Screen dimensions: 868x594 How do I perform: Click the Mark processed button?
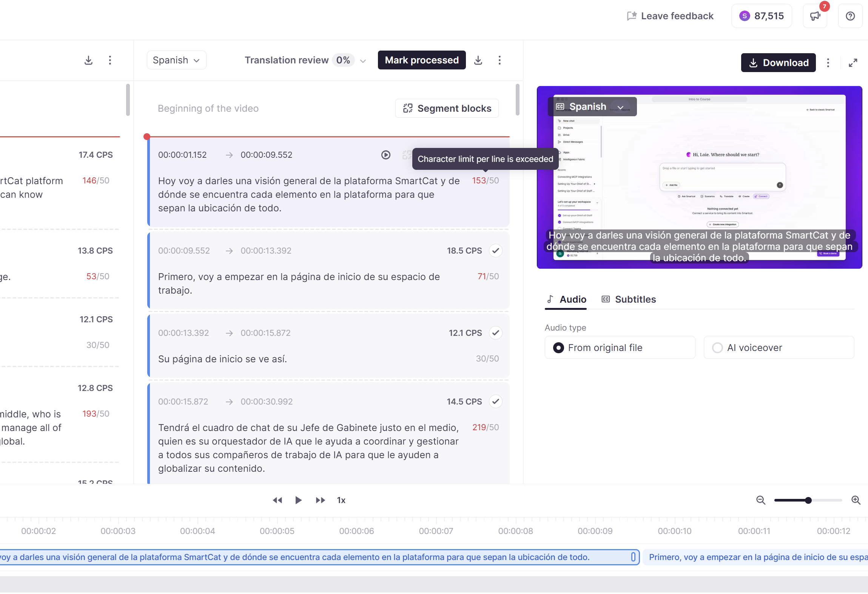(422, 60)
